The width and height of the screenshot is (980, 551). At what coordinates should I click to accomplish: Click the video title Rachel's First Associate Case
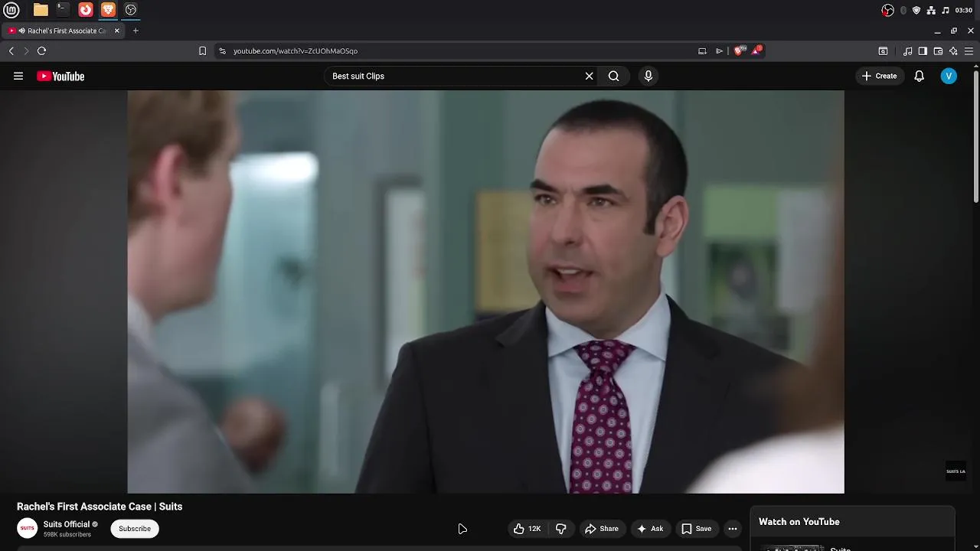[100, 507]
